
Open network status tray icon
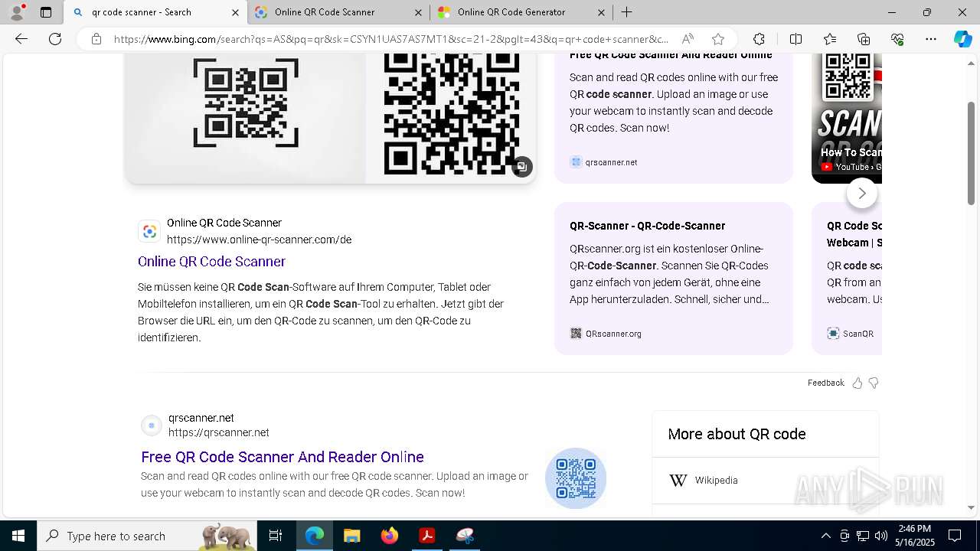863,536
